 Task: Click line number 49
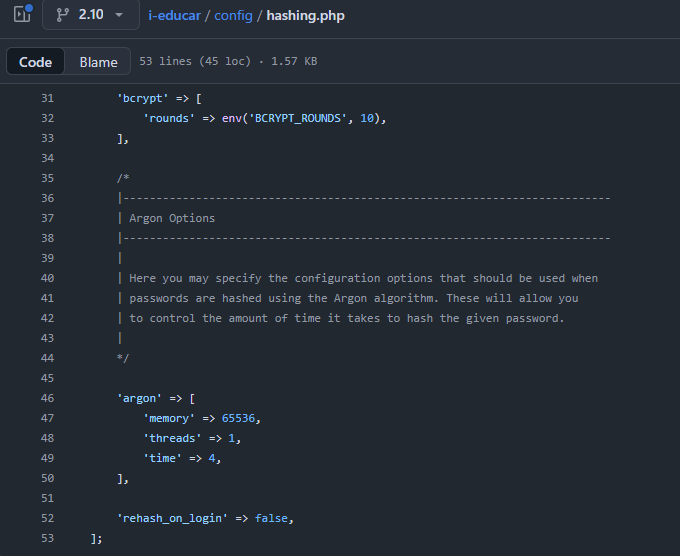click(x=48, y=458)
